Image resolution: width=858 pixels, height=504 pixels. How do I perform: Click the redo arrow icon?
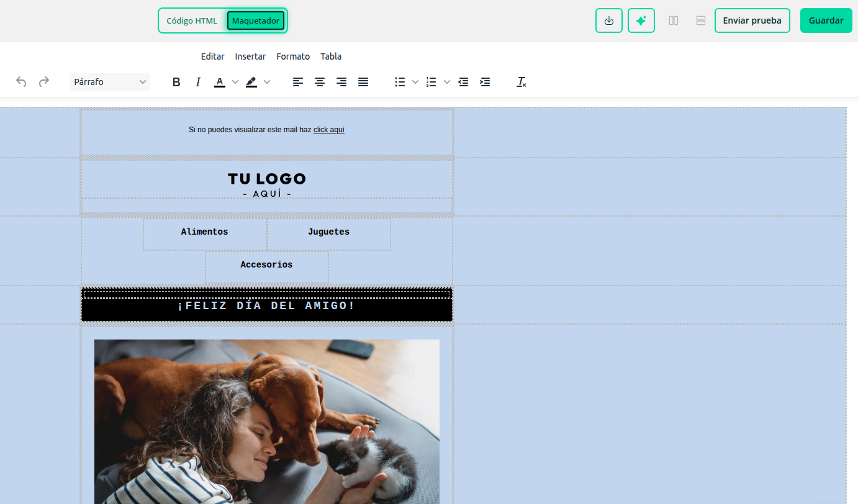click(44, 82)
